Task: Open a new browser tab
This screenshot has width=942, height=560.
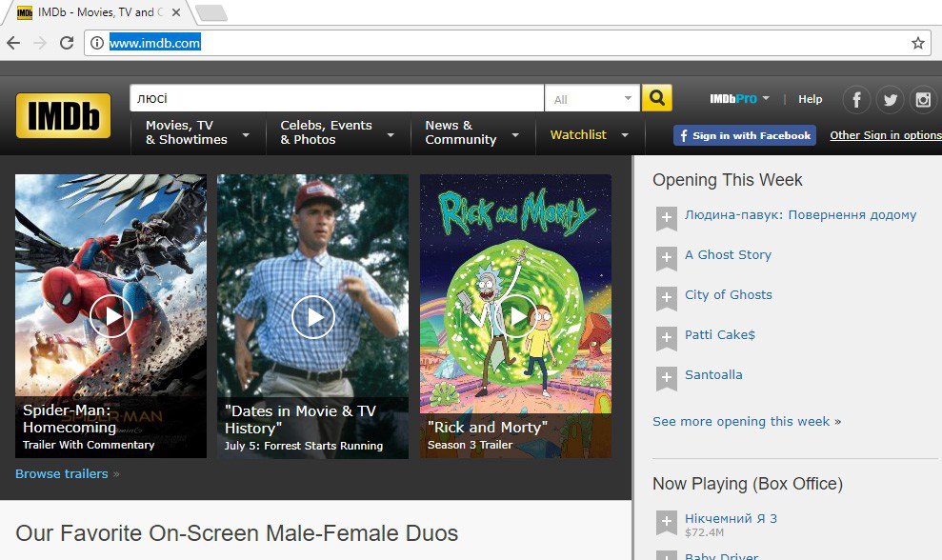Action: coord(211,12)
